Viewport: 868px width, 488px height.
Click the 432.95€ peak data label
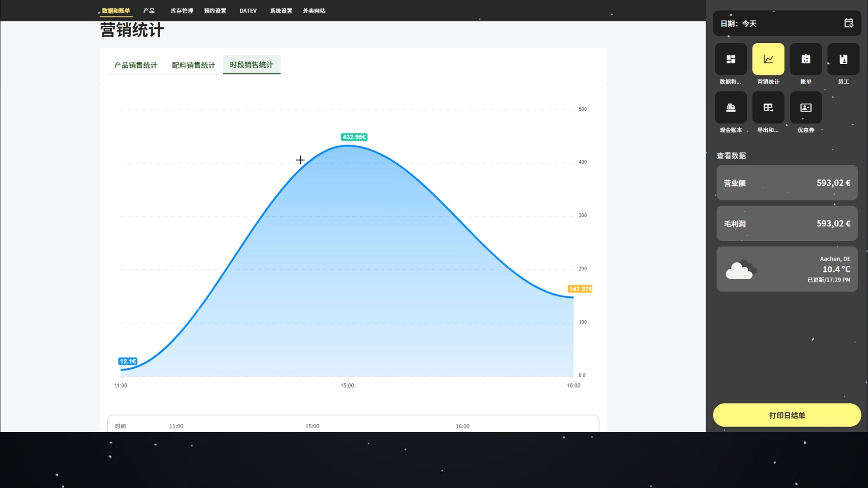tap(354, 137)
